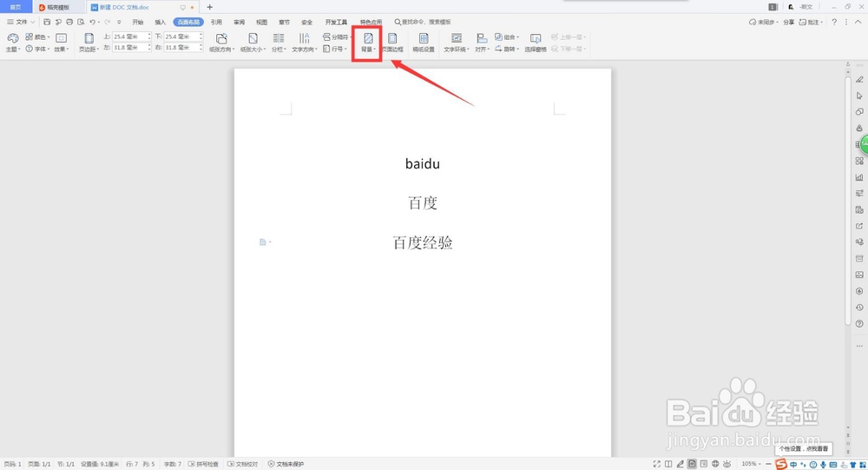Click the 分享 share button
868x470 pixels.
click(x=789, y=23)
